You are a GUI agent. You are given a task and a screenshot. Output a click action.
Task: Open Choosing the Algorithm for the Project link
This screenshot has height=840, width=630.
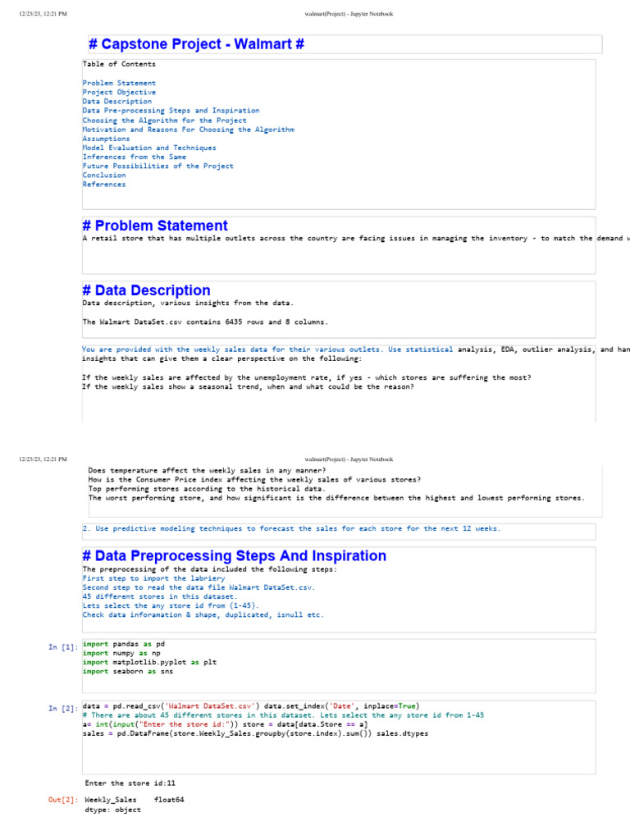click(164, 121)
